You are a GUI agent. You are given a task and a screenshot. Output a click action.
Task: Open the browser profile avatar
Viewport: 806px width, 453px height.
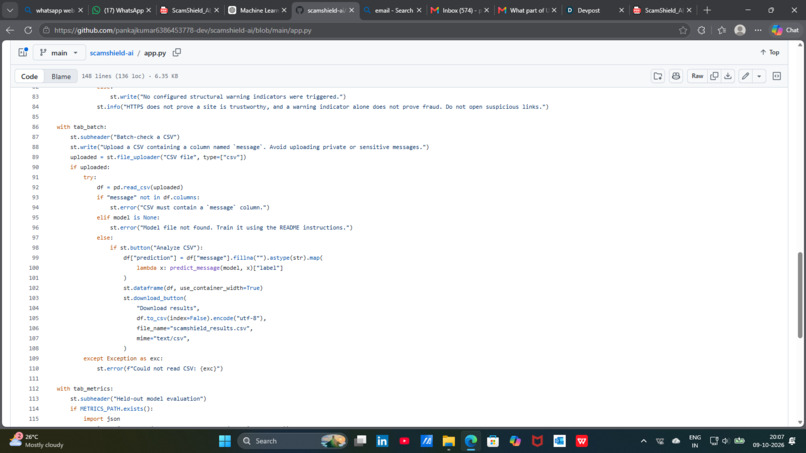click(x=740, y=30)
